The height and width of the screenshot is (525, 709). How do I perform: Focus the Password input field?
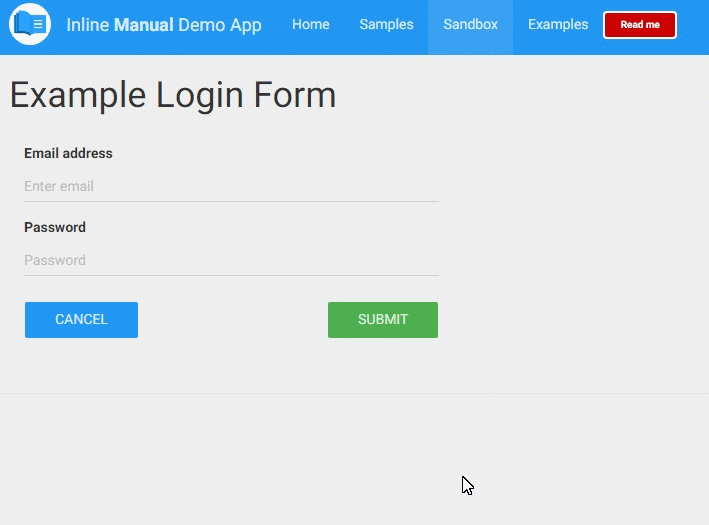pyautogui.click(x=231, y=260)
